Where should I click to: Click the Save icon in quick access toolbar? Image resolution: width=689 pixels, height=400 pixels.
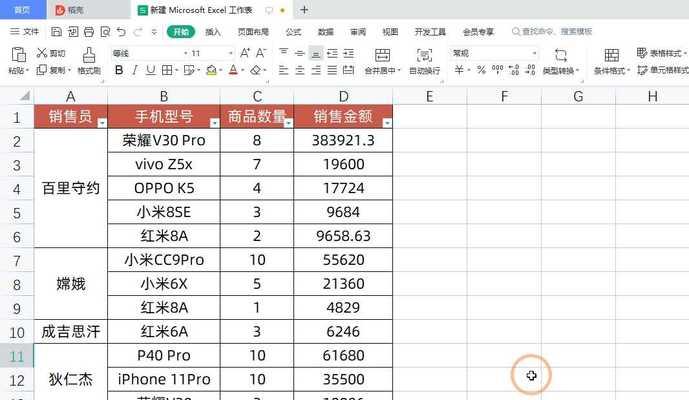point(56,32)
